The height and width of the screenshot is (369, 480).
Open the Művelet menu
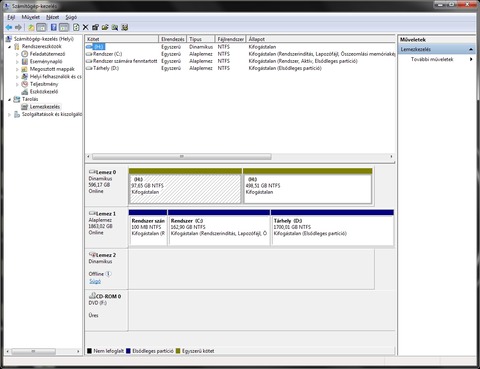(31, 17)
